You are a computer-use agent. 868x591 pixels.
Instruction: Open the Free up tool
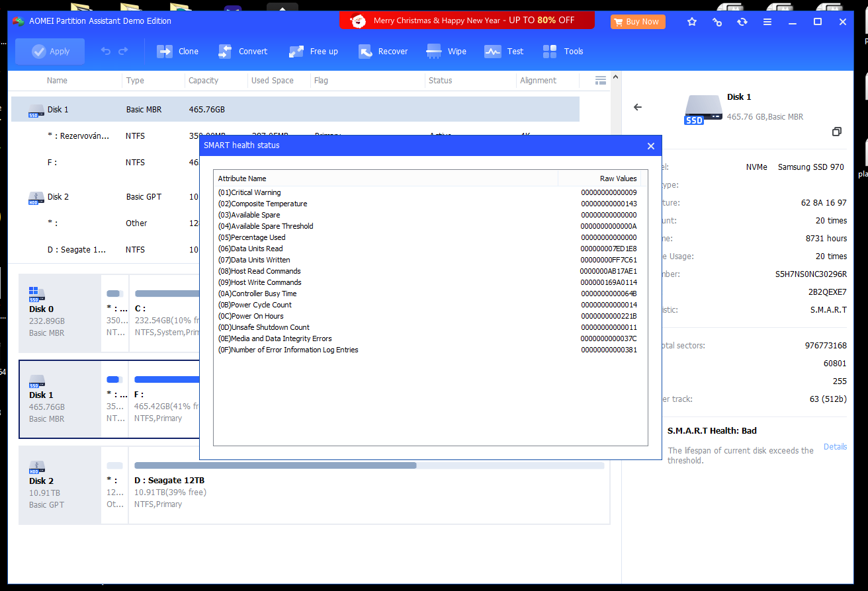pyautogui.click(x=313, y=52)
